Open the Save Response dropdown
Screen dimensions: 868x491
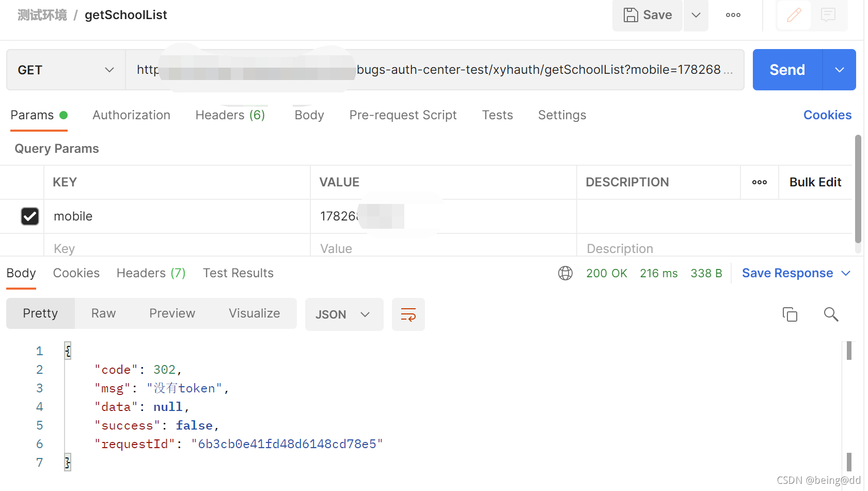[847, 273]
